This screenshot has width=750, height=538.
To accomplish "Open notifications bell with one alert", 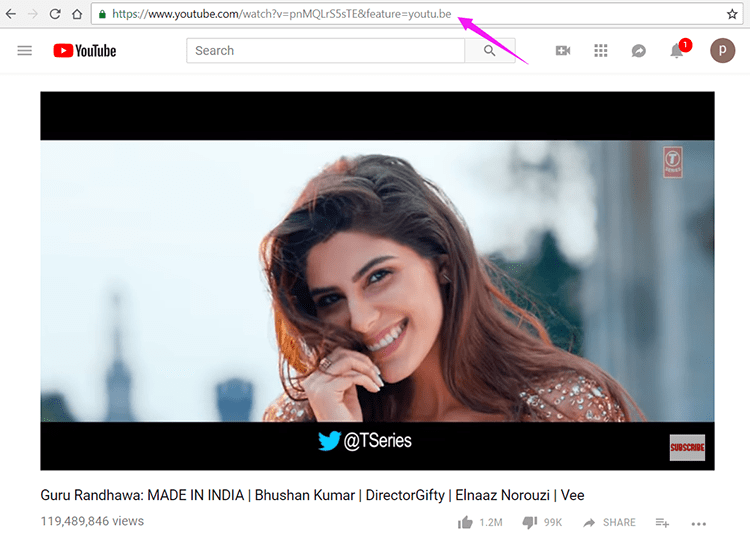I will pyautogui.click(x=678, y=49).
